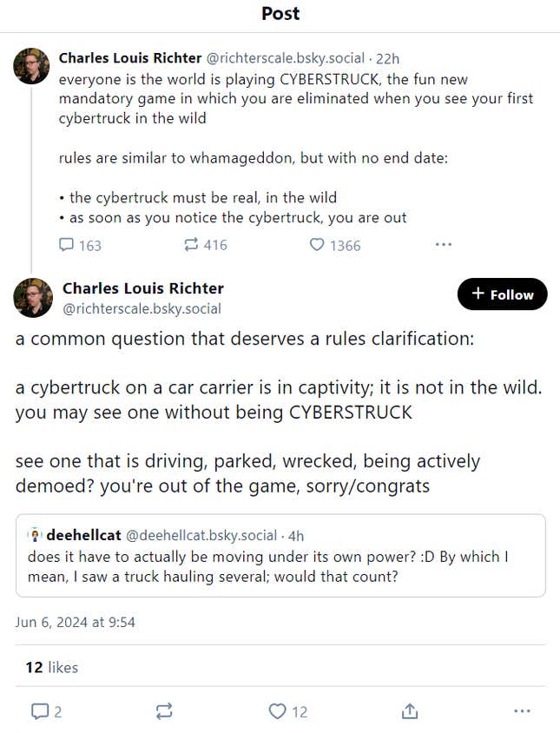Open the bottom three-dots menu on the main post

pyautogui.click(x=521, y=711)
